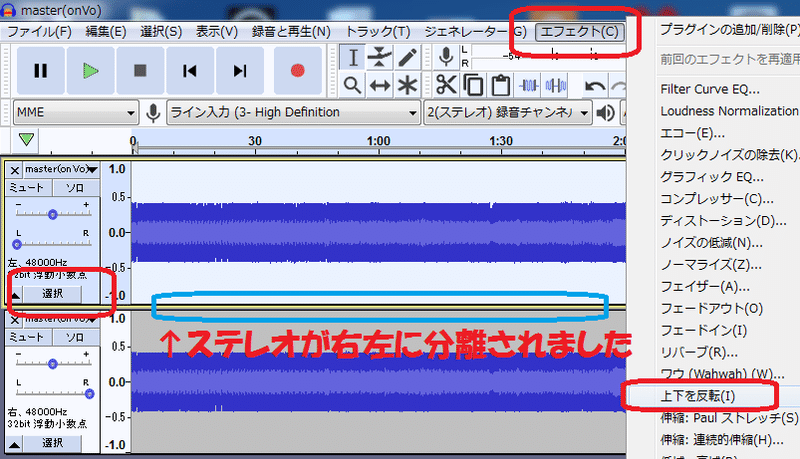Choose ノーマライズ(Z)... effect

711,265
